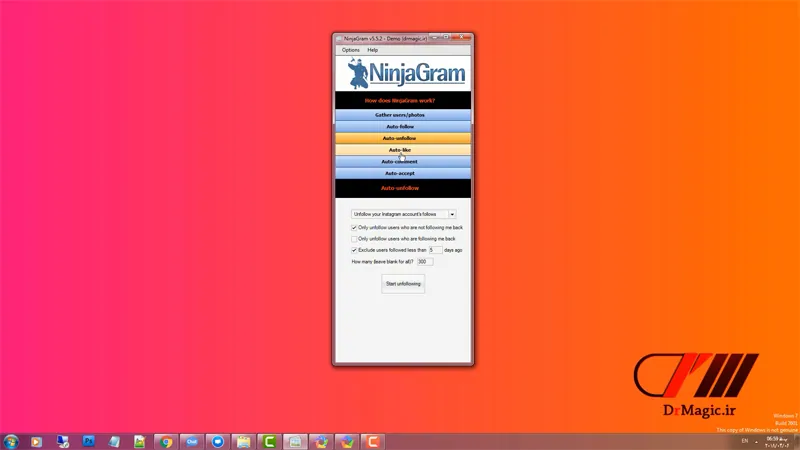The width and height of the screenshot is (800, 450).
Task: Enable only unfollow users not following me back
Action: [x=354, y=228]
